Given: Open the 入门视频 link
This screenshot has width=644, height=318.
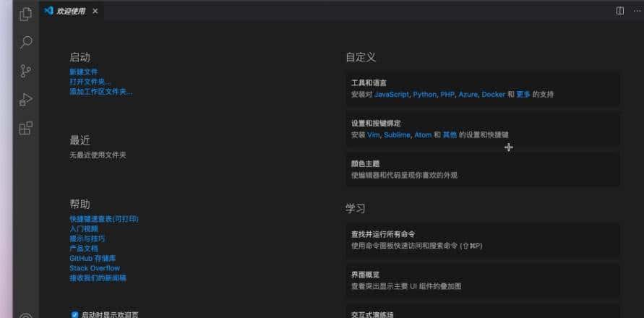Looking at the screenshot, I should (84, 229).
